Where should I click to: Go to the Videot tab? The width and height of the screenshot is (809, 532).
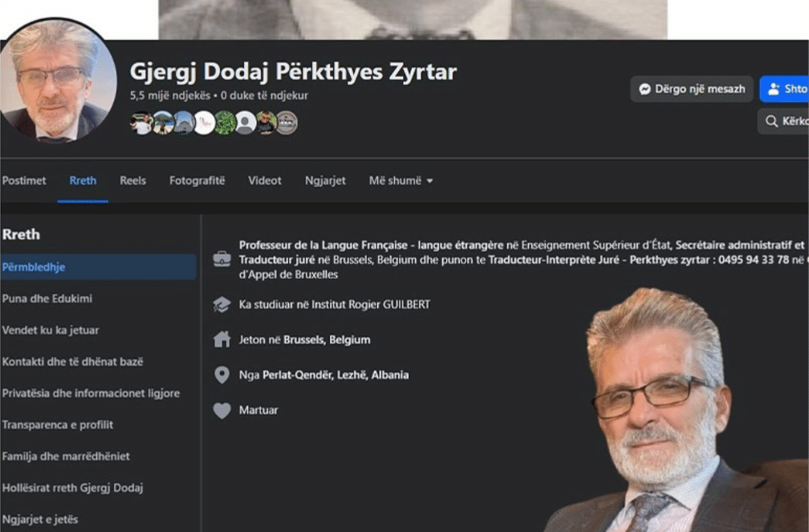coord(265,181)
